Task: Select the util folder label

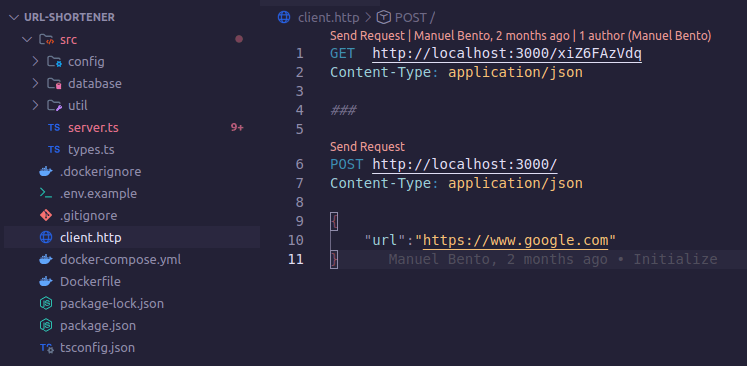Action: pyautogui.click(x=78, y=105)
